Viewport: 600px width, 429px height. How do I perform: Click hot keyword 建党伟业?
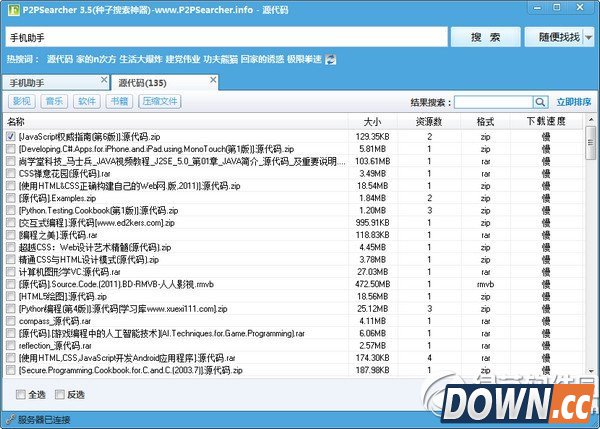point(183,59)
